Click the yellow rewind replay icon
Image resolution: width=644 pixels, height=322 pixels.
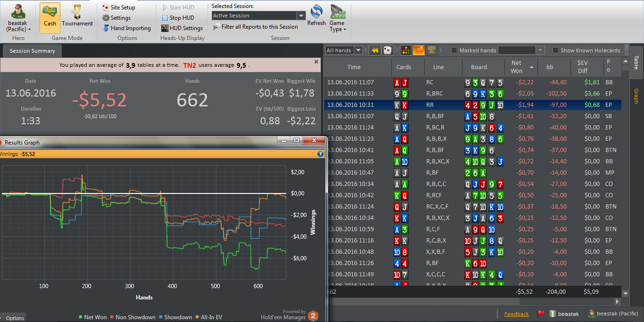(x=375, y=50)
